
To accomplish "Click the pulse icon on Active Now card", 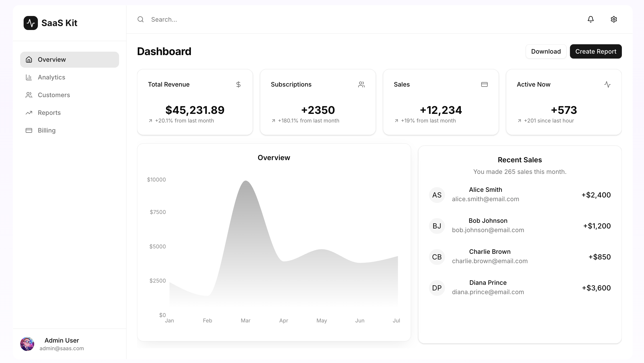I will [608, 85].
